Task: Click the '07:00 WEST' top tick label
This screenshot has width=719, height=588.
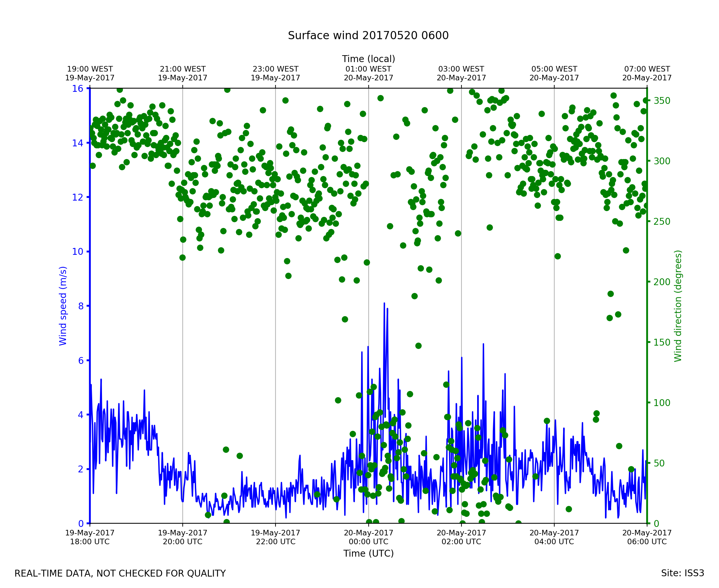Action: point(647,69)
